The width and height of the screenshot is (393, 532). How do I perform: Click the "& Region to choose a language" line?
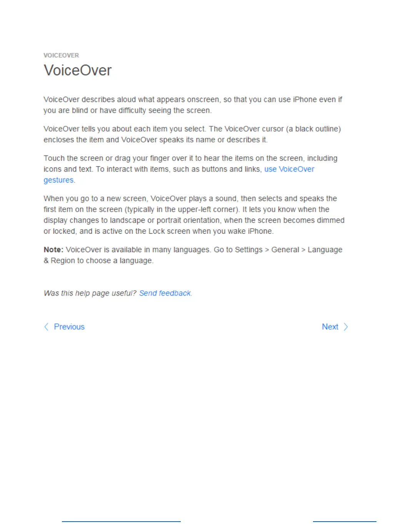click(98, 261)
